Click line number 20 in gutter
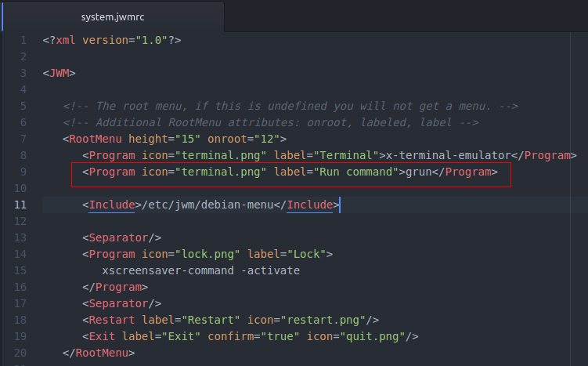This screenshot has width=588, height=366. pyautogui.click(x=20, y=353)
